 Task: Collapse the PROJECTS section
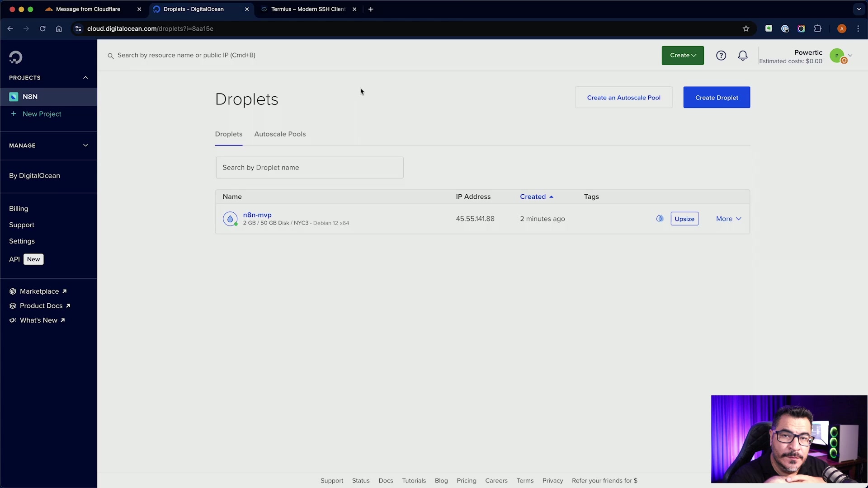coord(85,78)
